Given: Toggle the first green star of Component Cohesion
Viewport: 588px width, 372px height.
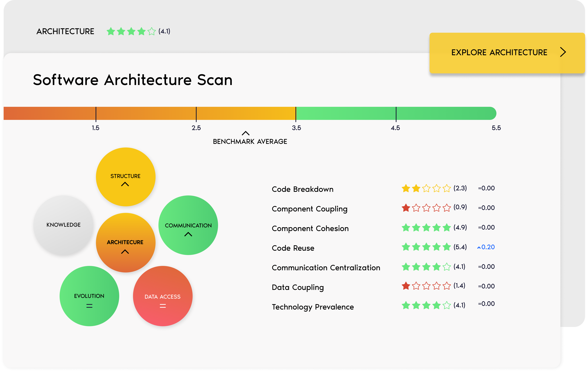Looking at the screenshot, I should click(x=406, y=227).
